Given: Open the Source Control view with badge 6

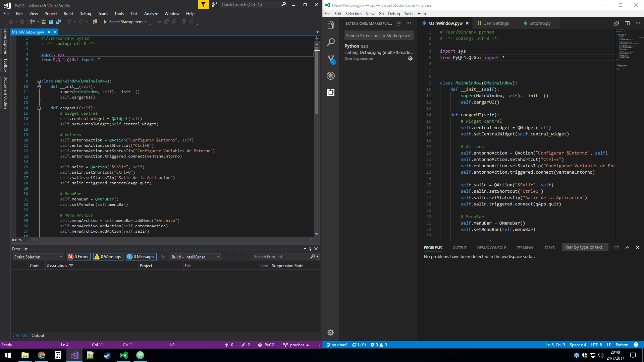Looking at the screenshot, I should pos(331,59).
